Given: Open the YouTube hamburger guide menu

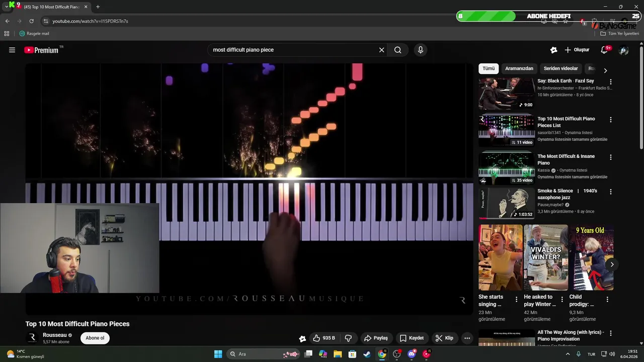Looking at the screenshot, I should coord(12,50).
